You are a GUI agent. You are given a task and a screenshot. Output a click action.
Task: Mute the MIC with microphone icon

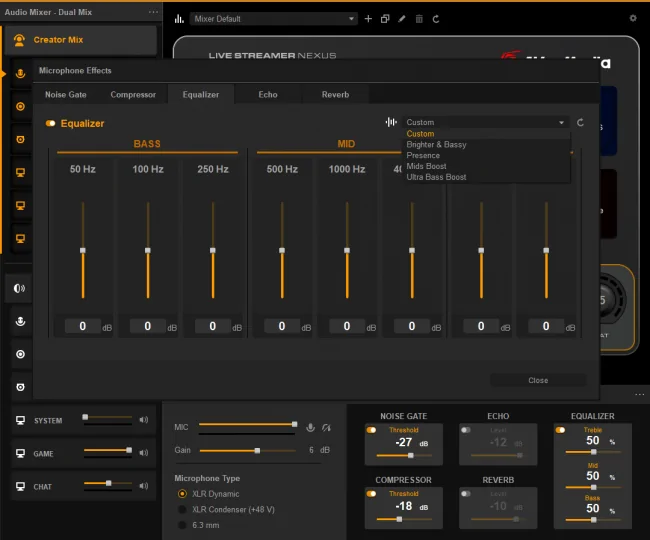pos(310,427)
